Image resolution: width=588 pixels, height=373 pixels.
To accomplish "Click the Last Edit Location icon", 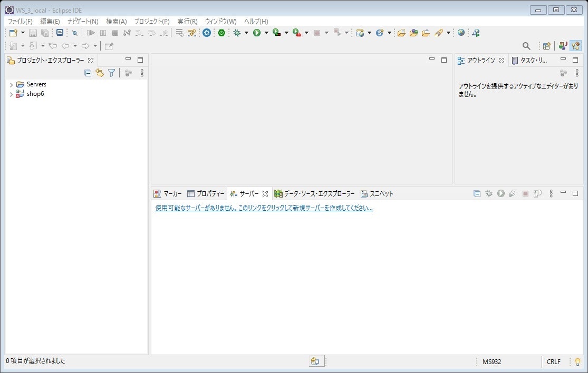I will pos(53,46).
